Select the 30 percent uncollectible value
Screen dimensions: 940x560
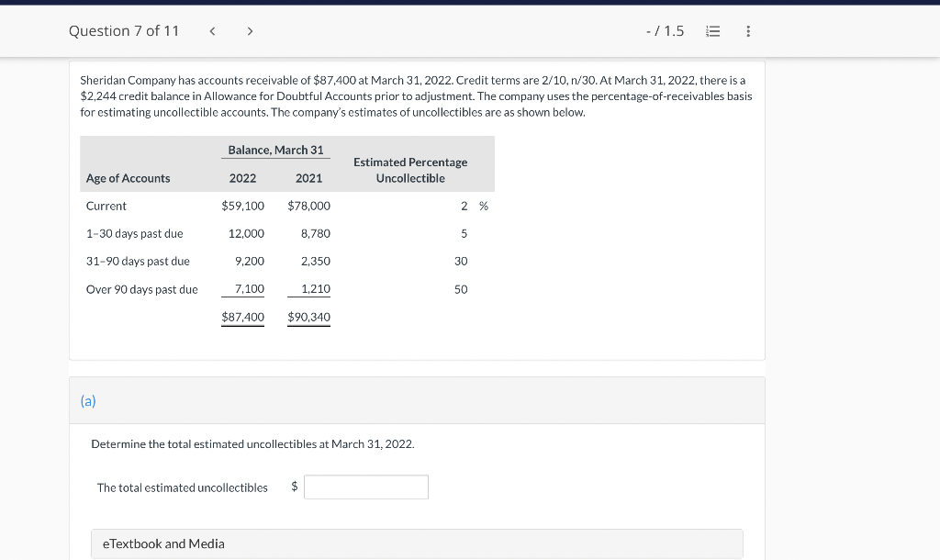[461, 262]
